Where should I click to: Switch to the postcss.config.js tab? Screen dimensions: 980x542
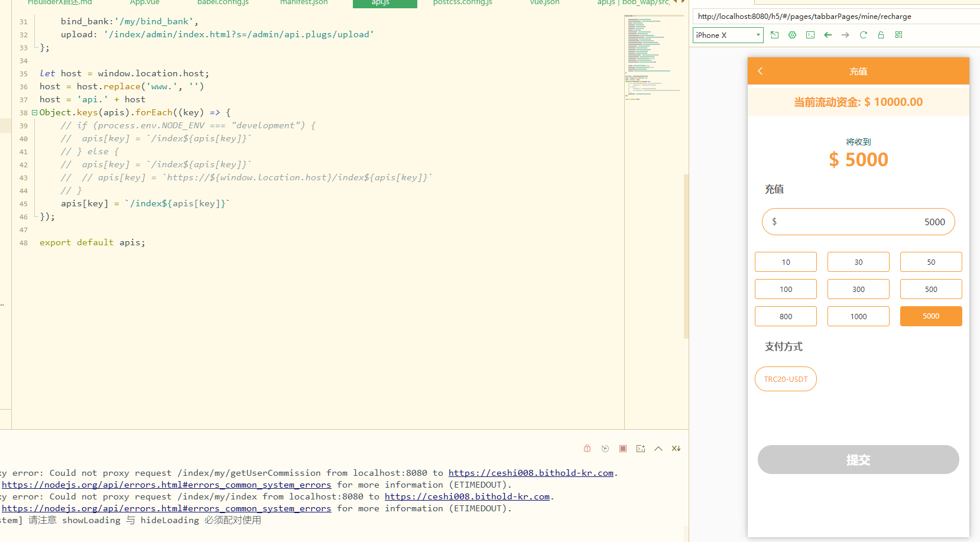coord(462,3)
